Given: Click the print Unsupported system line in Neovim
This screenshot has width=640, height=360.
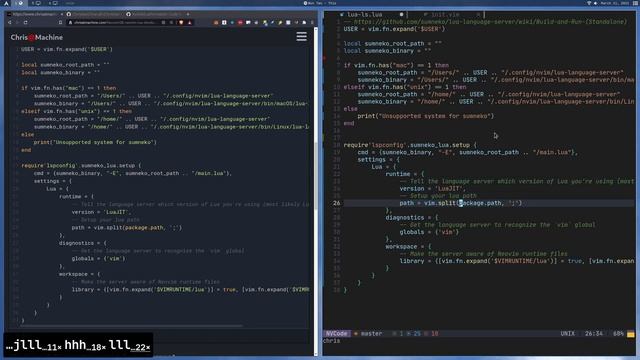Looking at the screenshot, I should click(426, 116).
